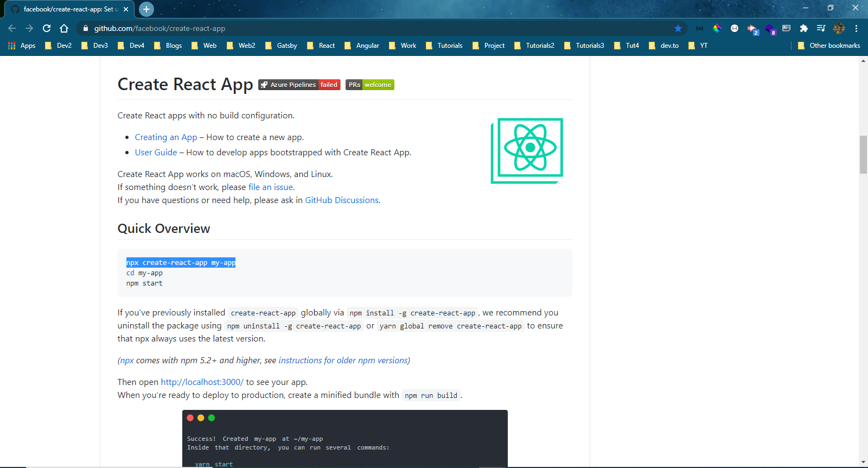
Task: Close the facebook/create-react-app tab
Action: coord(126,9)
